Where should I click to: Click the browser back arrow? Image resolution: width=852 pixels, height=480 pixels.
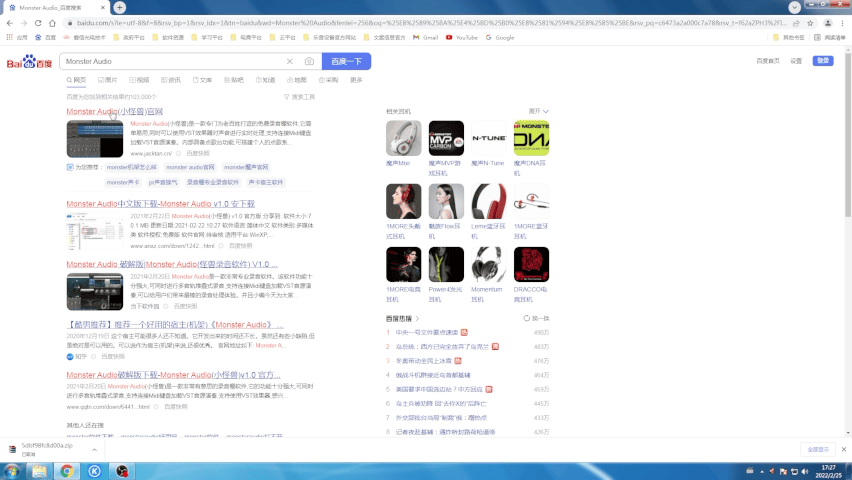pyautogui.click(x=10, y=23)
